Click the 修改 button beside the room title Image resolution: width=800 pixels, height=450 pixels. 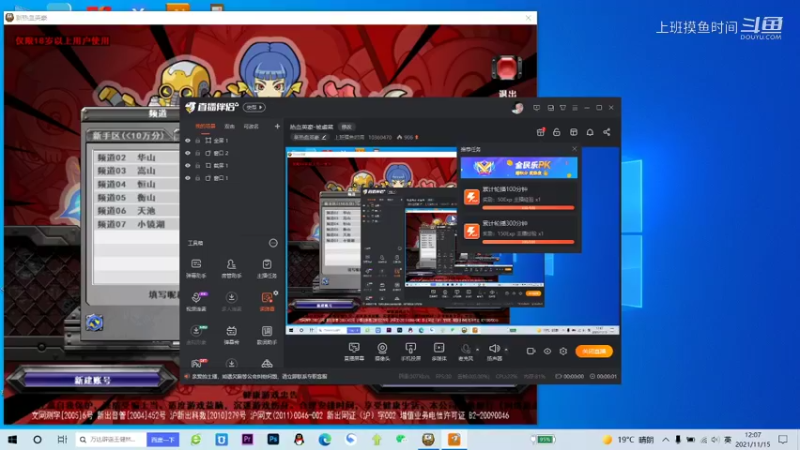pyautogui.click(x=346, y=127)
